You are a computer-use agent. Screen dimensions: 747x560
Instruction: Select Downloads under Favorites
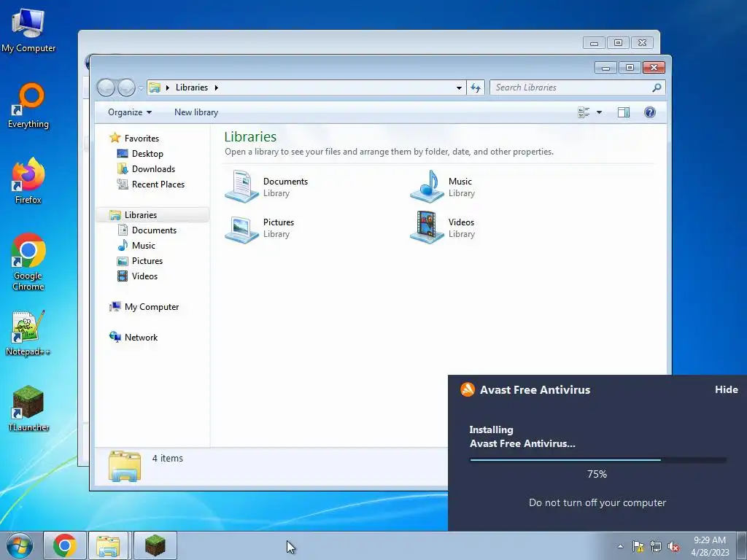point(153,169)
